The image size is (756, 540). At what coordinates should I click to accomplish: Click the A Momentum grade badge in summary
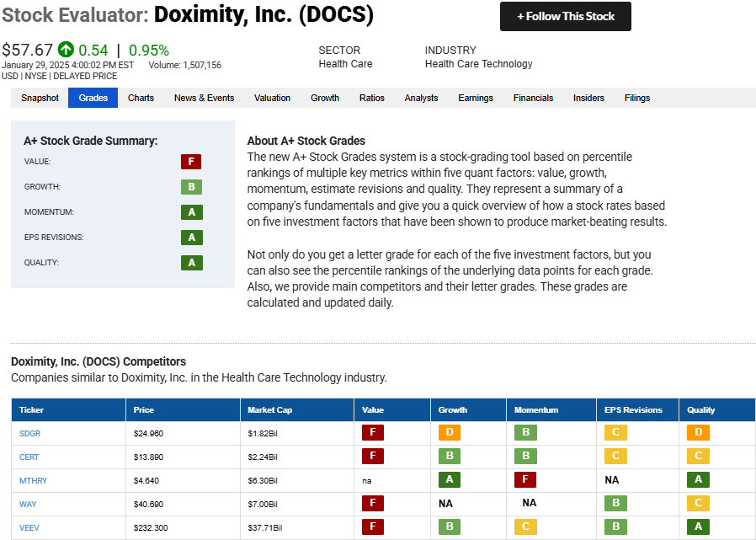pyautogui.click(x=192, y=212)
